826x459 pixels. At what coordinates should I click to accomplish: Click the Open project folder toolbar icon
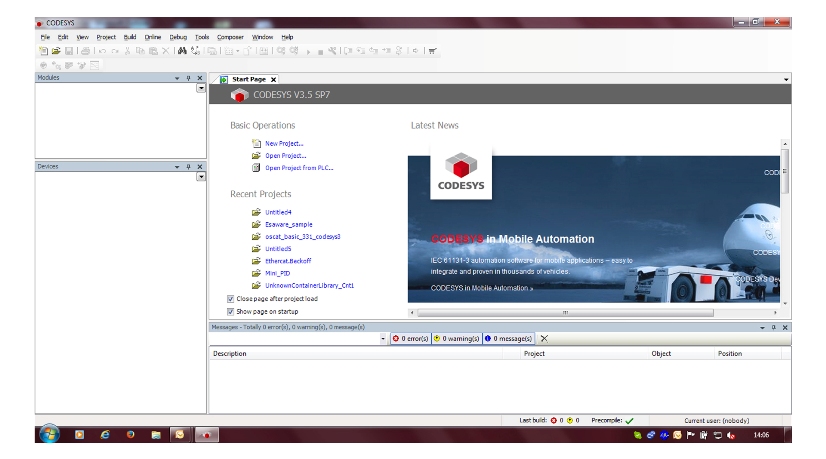(x=56, y=51)
